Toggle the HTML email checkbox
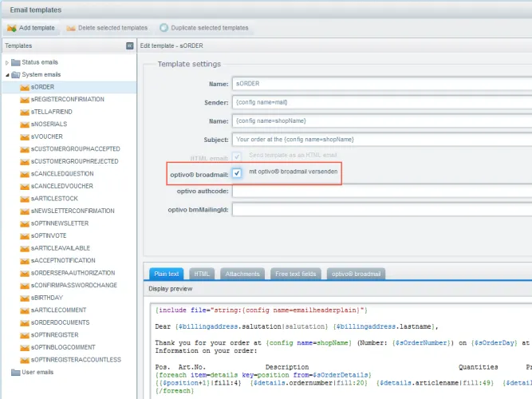Viewport: 532px width, 399px height. [237, 156]
